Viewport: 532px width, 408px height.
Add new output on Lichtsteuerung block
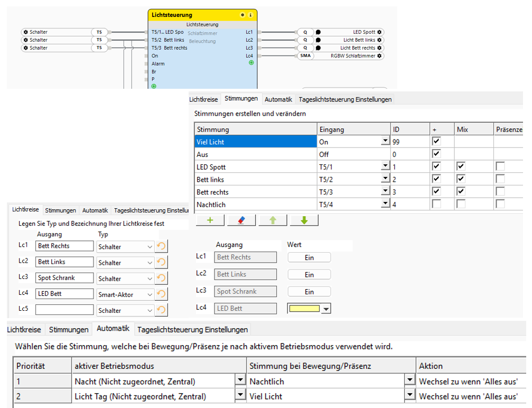point(251,63)
